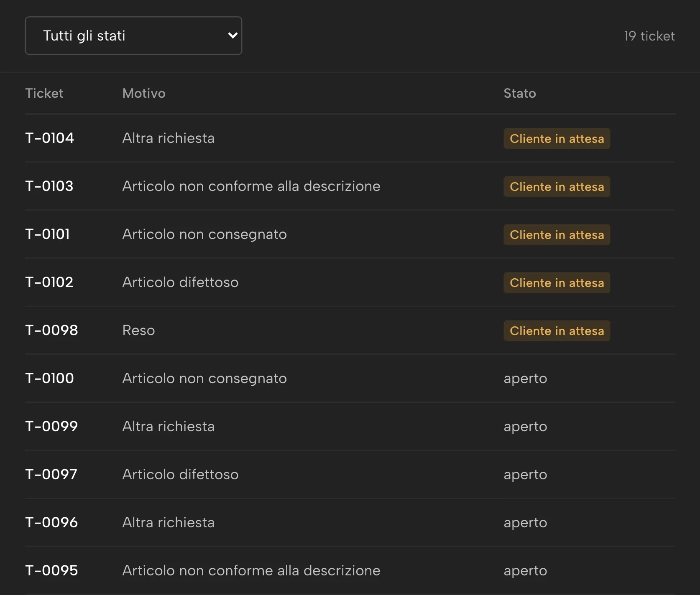Select ticket ID T-0095
This screenshot has height=595, width=700.
pos(51,570)
